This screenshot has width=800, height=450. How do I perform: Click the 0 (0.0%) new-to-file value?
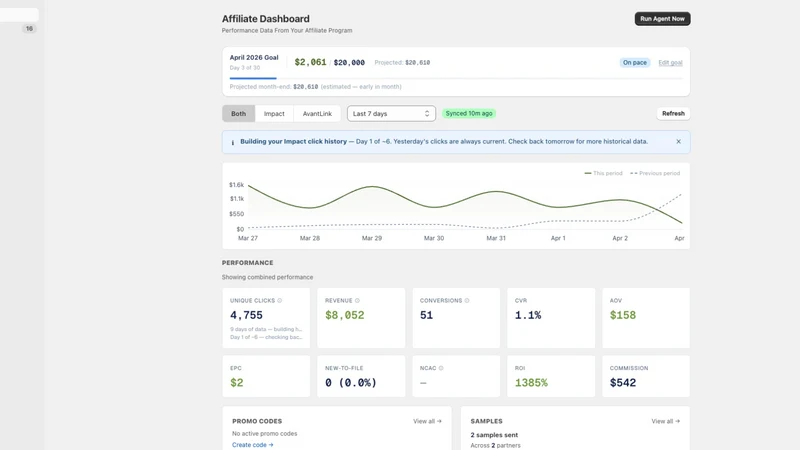351,383
